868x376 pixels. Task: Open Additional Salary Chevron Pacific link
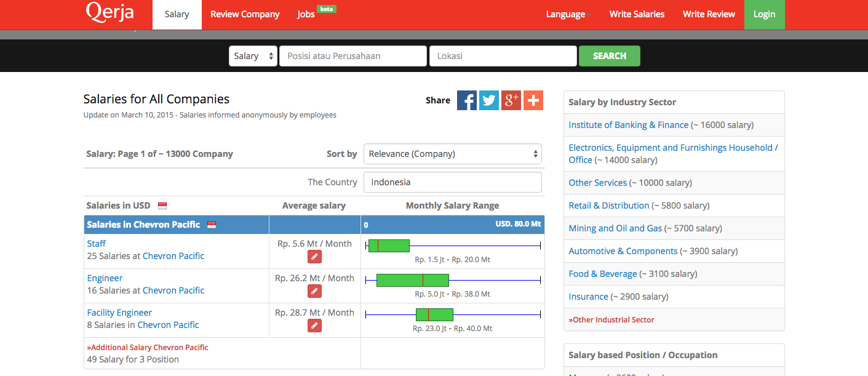tap(148, 348)
